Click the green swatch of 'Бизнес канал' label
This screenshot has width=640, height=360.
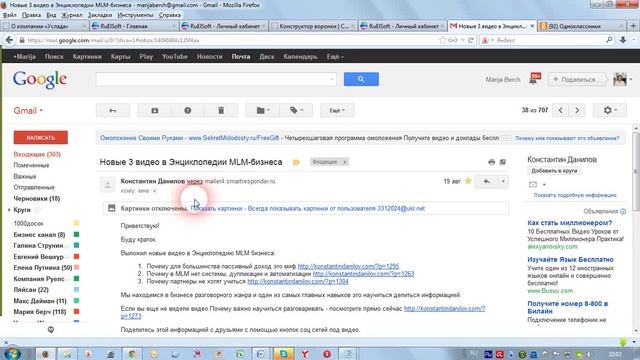76,235
